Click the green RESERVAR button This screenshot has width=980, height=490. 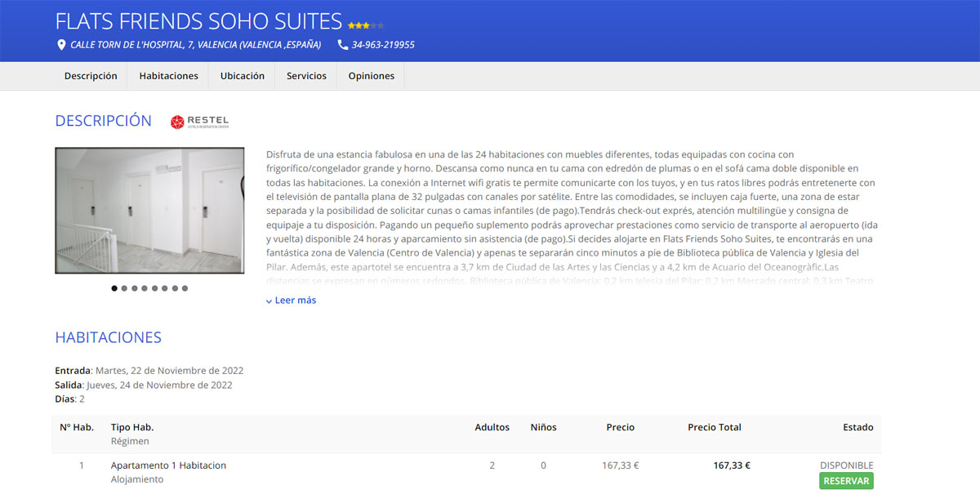[x=846, y=481]
